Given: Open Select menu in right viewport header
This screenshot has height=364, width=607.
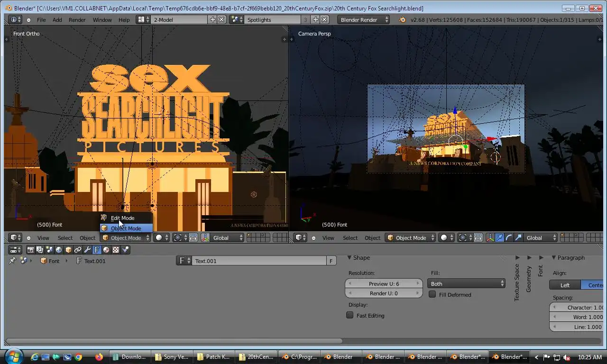Looking at the screenshot, I should [350, 238].
